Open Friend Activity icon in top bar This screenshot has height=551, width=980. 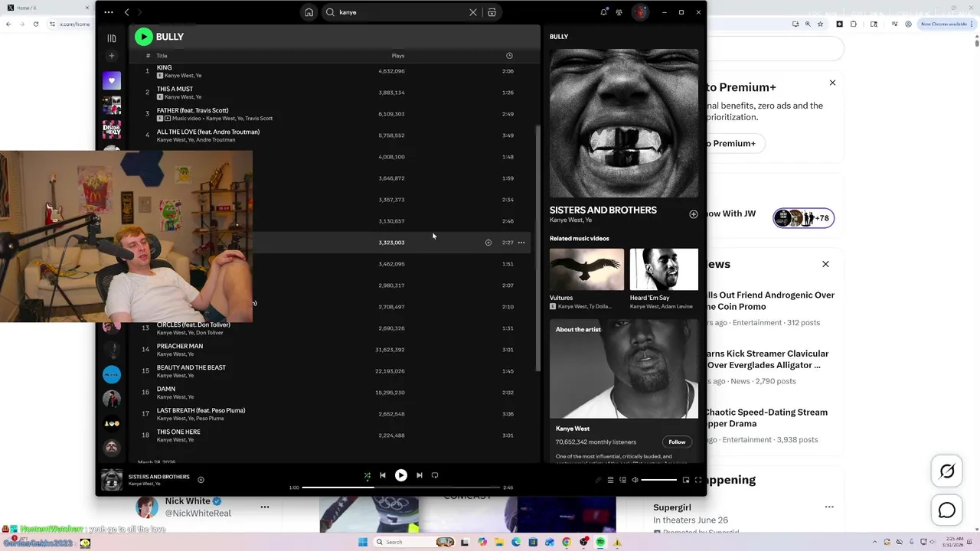pyautogui.click(x=619, y=12)
